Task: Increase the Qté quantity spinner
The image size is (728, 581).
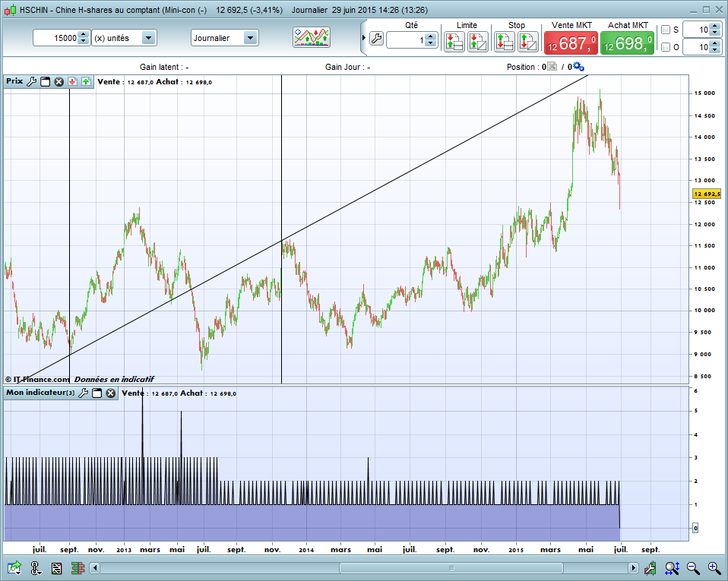Action: [x=430, y=36]
